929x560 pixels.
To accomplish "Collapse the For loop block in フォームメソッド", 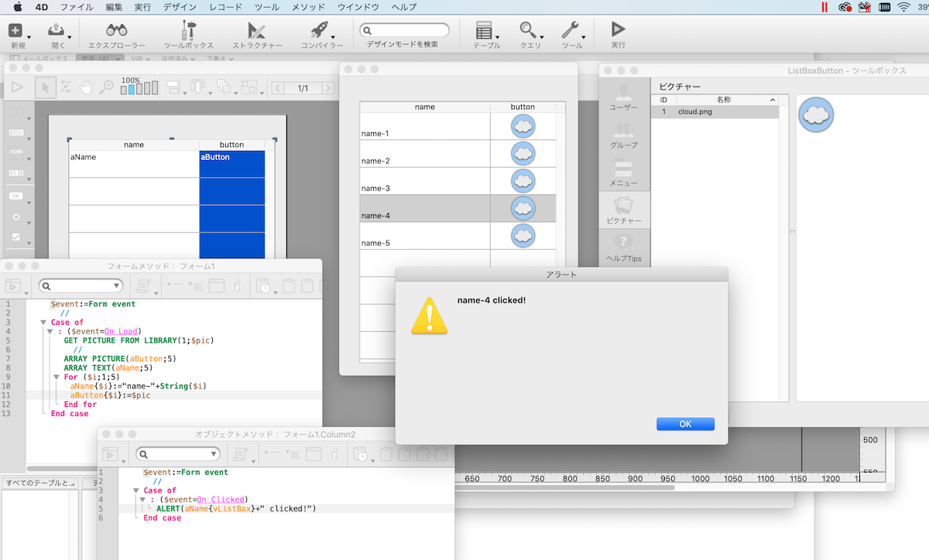I will click(x=56, y=377).
